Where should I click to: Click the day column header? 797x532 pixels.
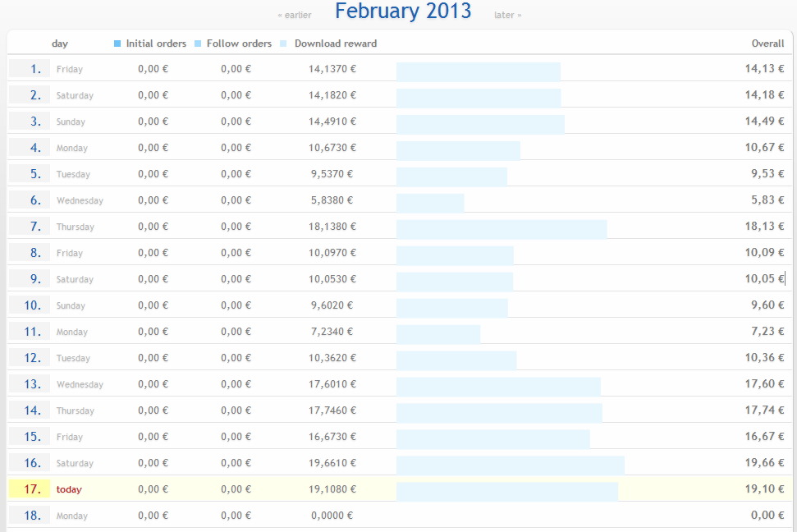pyautogui.click(x=59, y=44)
